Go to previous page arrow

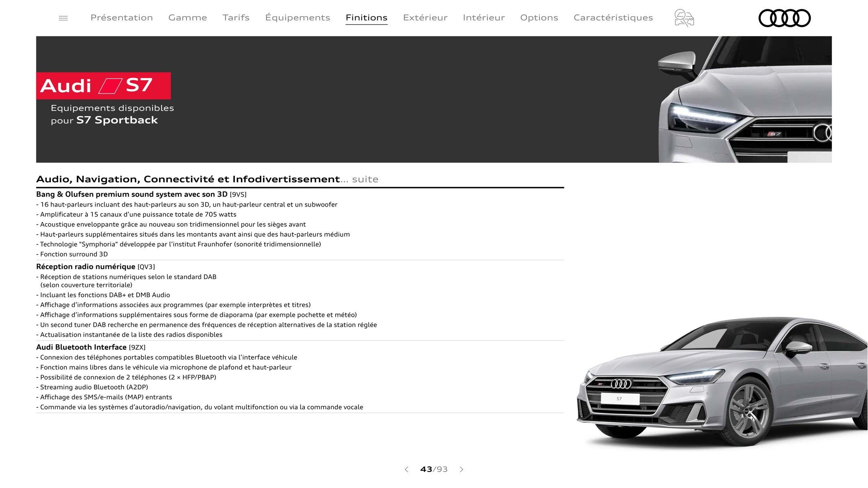pos(406,469)
